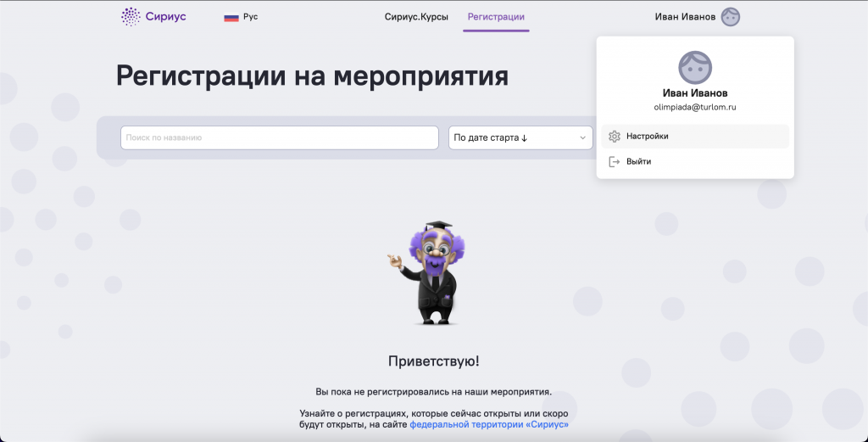
Task: Click the professor mascot illustration
Action: [x=427, y=273]
